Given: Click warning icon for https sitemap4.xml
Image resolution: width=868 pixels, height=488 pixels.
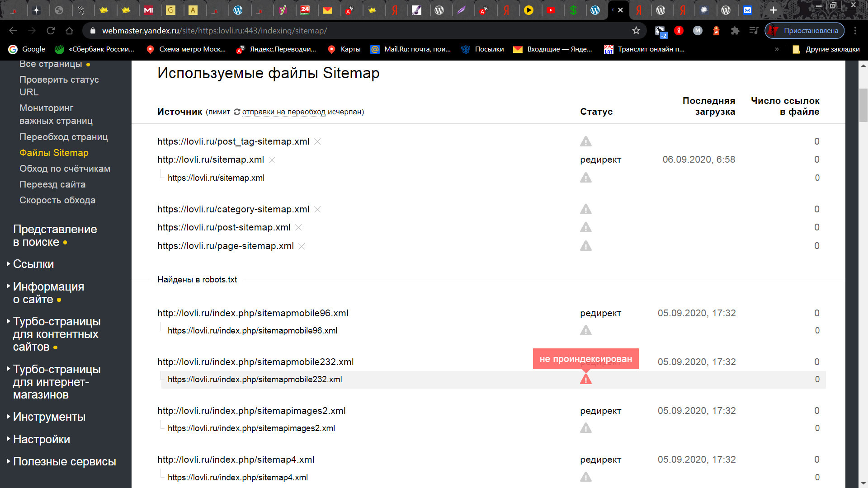Looking at the screenshot, I should coord(586,477).
